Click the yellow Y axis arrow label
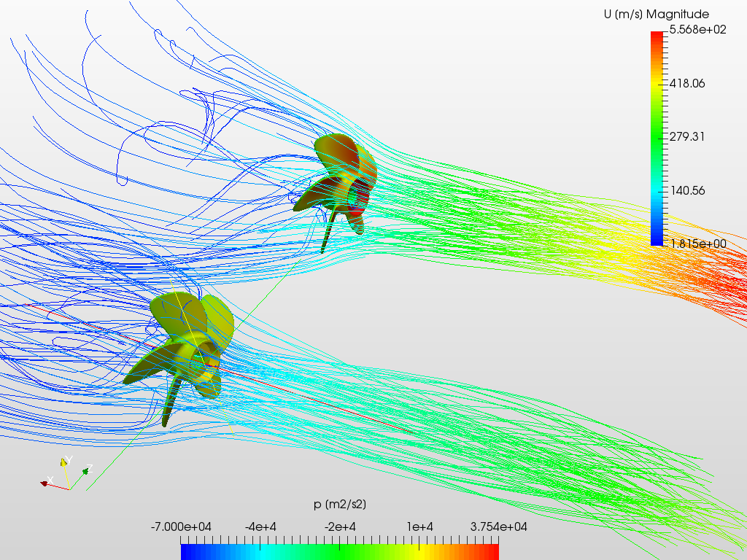 [69, 459]
